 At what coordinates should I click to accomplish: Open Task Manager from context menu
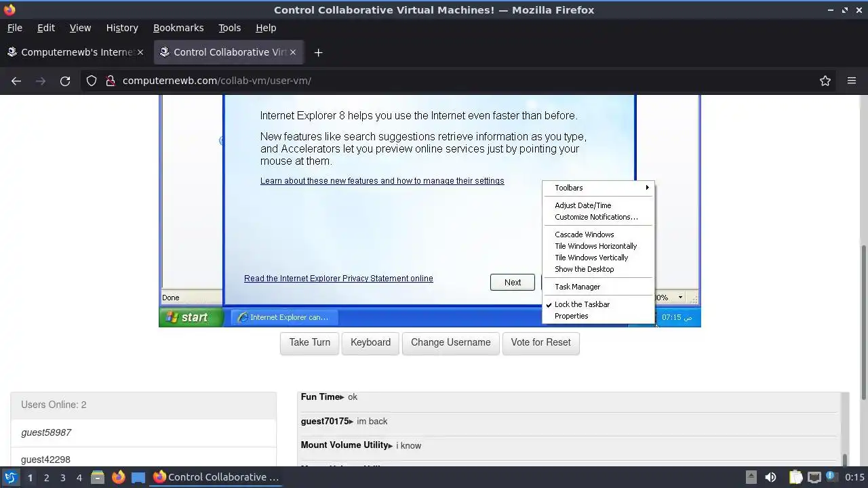598,287
